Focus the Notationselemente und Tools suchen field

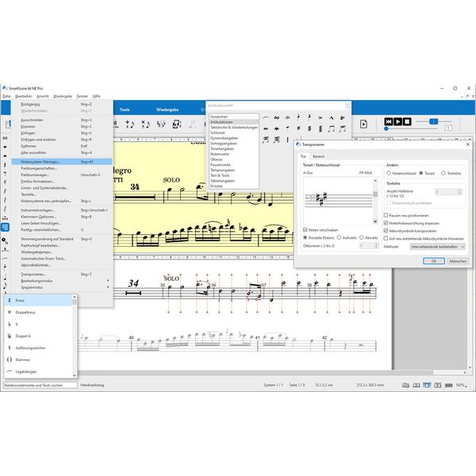[40, 385]
